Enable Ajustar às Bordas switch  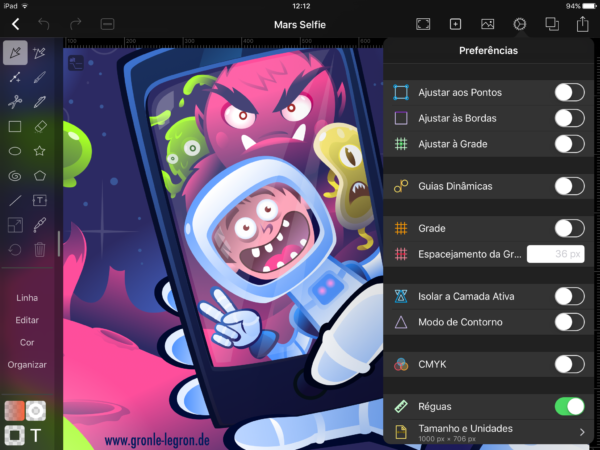569,118
